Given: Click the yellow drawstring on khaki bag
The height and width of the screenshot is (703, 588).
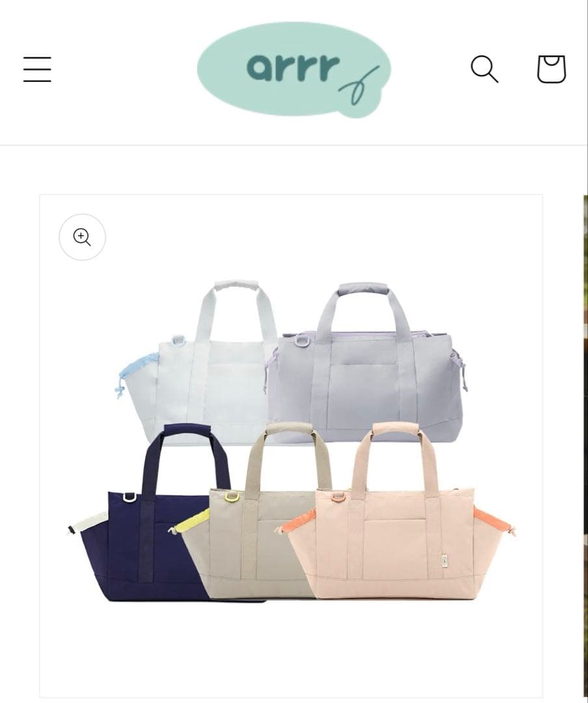Looking at the screenshot, I should coord(192,521).
